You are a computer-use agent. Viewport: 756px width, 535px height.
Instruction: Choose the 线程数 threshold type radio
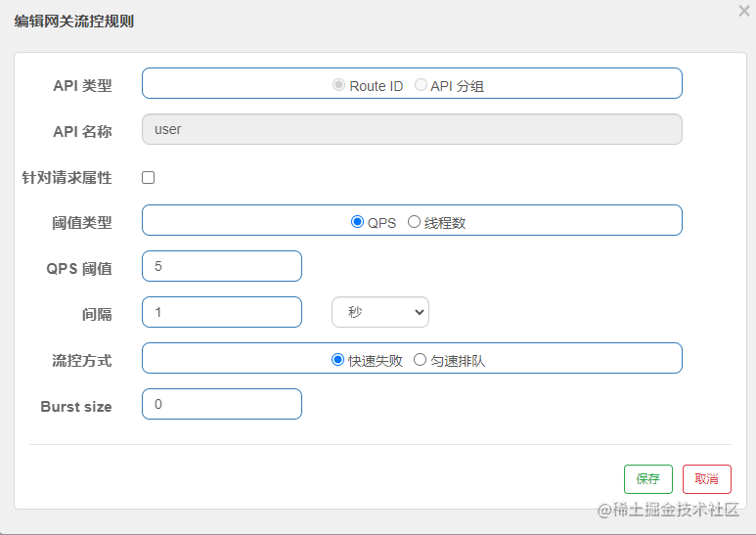click(414, 222)
